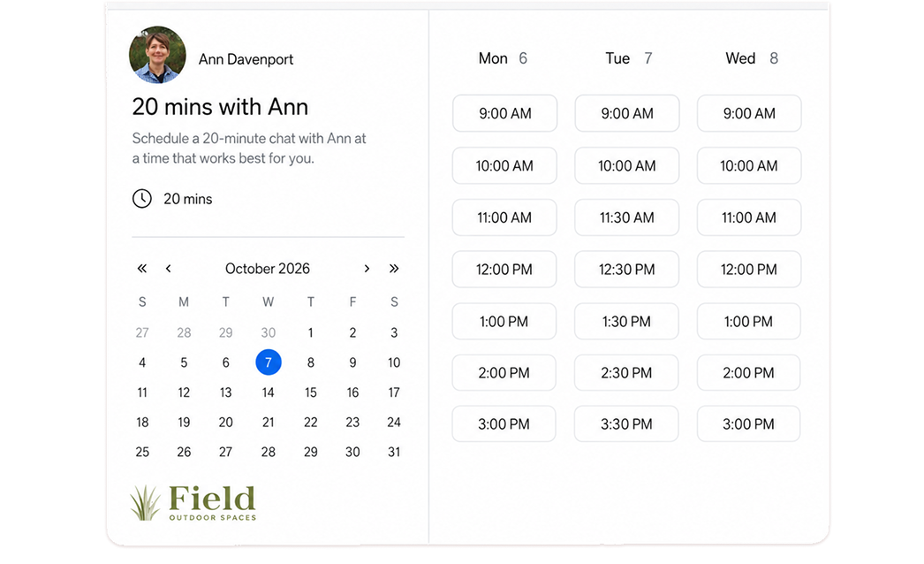Pick the Monday 1:00 PM slot

pyautogui.click(x=504, y=322)
